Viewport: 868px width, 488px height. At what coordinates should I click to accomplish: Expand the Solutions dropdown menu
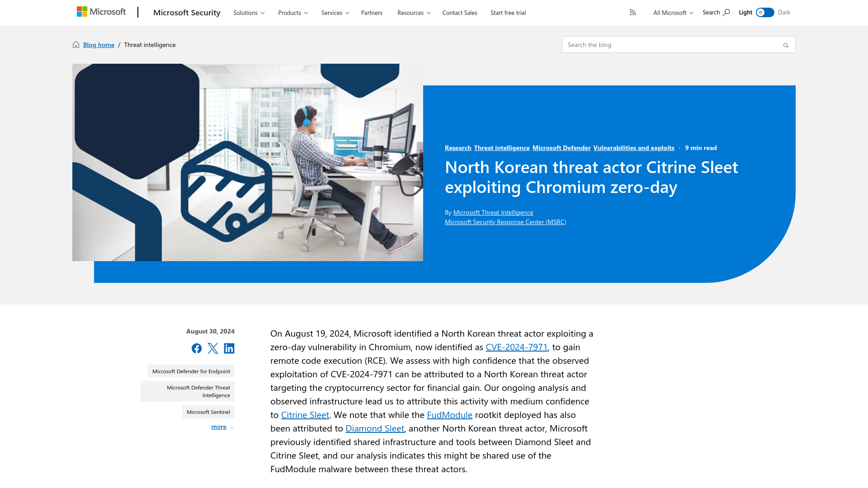(248, 13)
